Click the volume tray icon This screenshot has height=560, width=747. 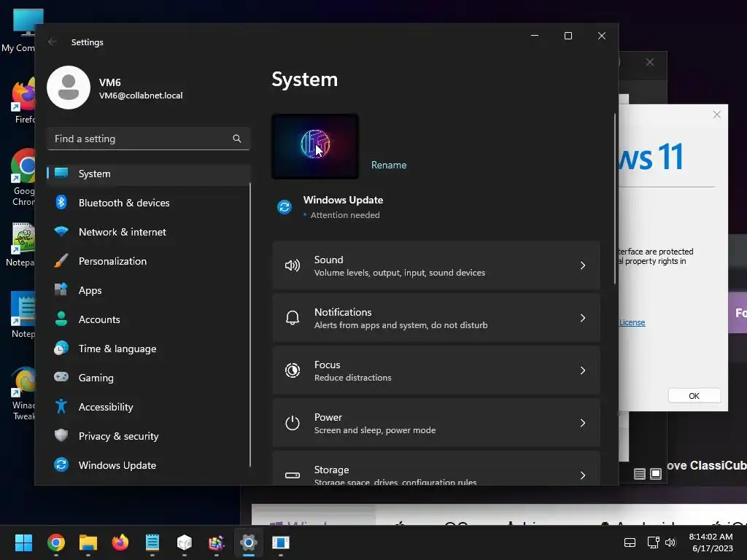tap(670, 542)
